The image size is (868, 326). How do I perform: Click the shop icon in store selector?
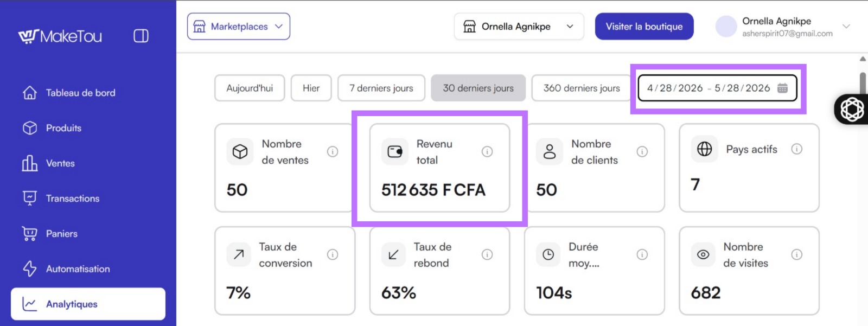469,27
